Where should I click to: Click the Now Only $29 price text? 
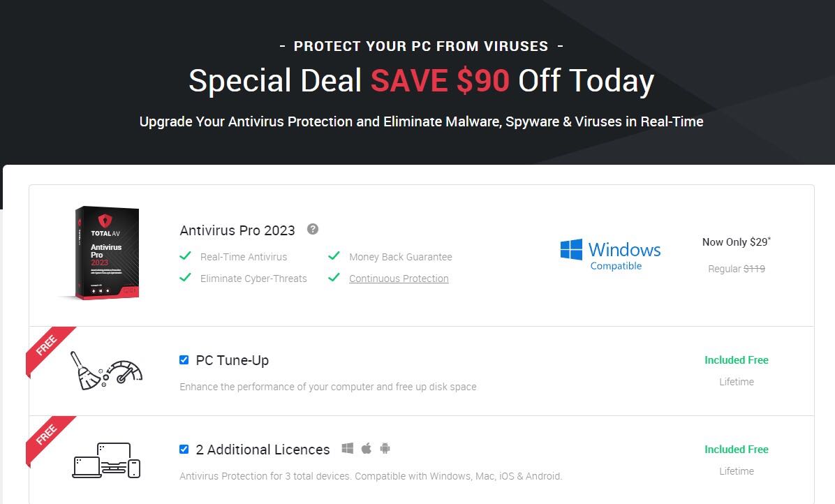point(736,242)
